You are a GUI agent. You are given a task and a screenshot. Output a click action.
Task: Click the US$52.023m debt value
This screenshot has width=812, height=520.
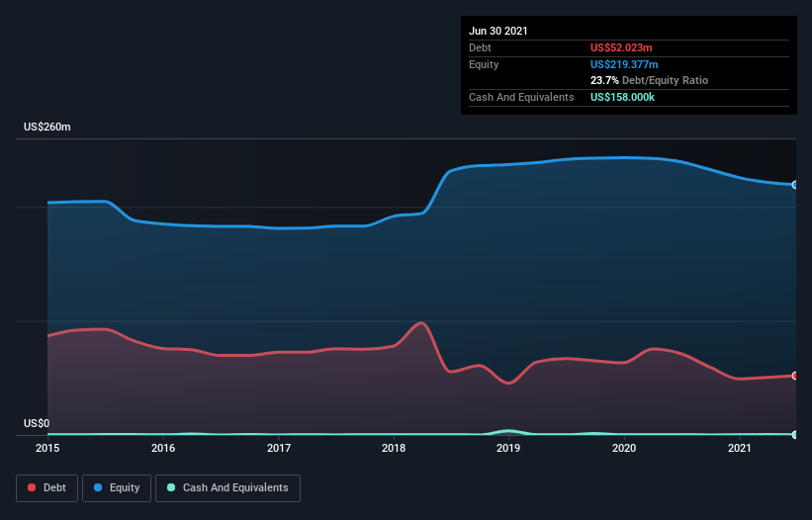621,47
